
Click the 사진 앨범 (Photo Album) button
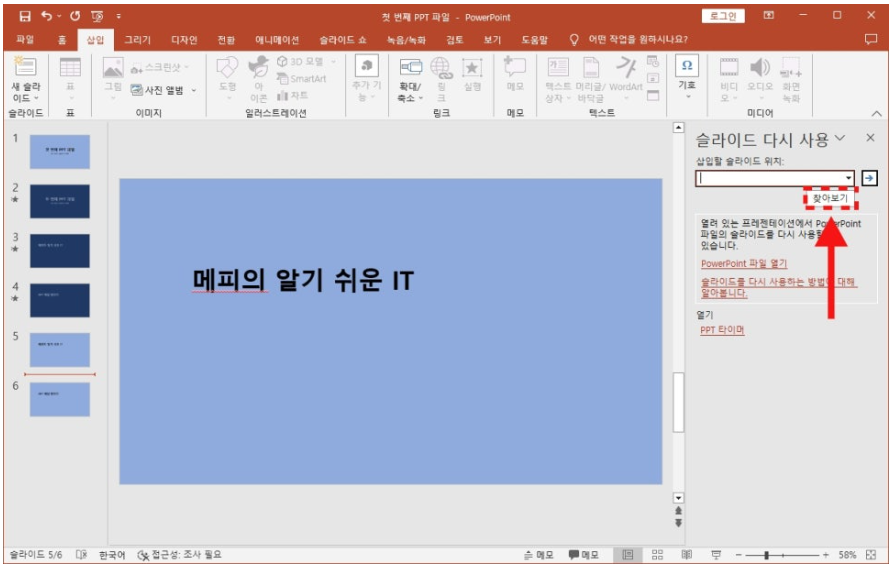click(x=157, y=90)
